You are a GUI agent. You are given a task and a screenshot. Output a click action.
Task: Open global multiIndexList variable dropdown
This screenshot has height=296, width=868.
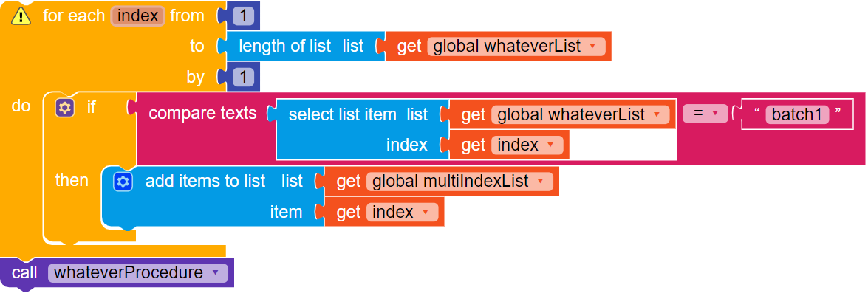541,181
